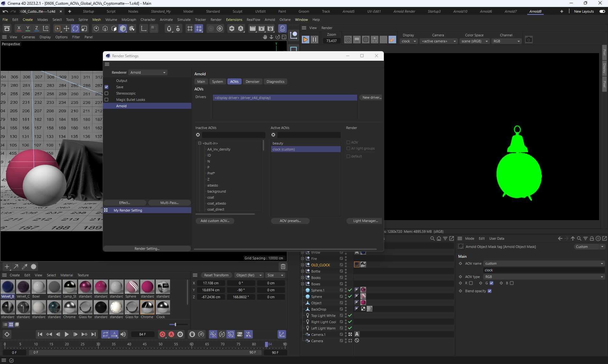Select the Rotate tool icon
608x364 pixels.
(75, 29)
